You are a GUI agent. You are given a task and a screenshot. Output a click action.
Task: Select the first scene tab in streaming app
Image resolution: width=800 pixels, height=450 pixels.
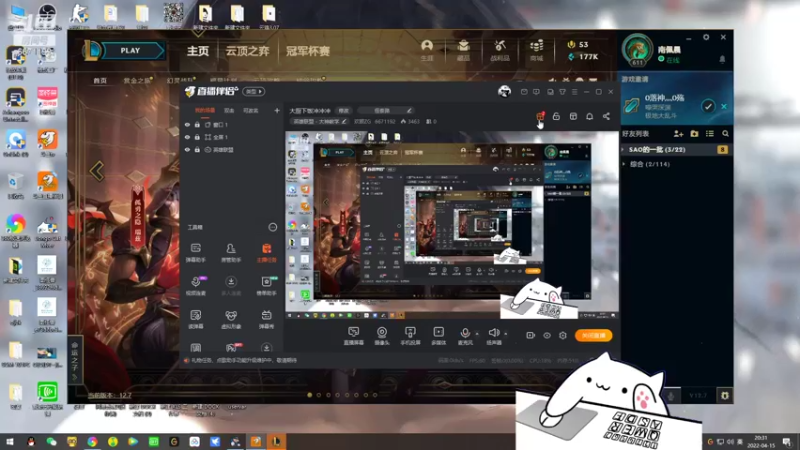click(205, 110)
